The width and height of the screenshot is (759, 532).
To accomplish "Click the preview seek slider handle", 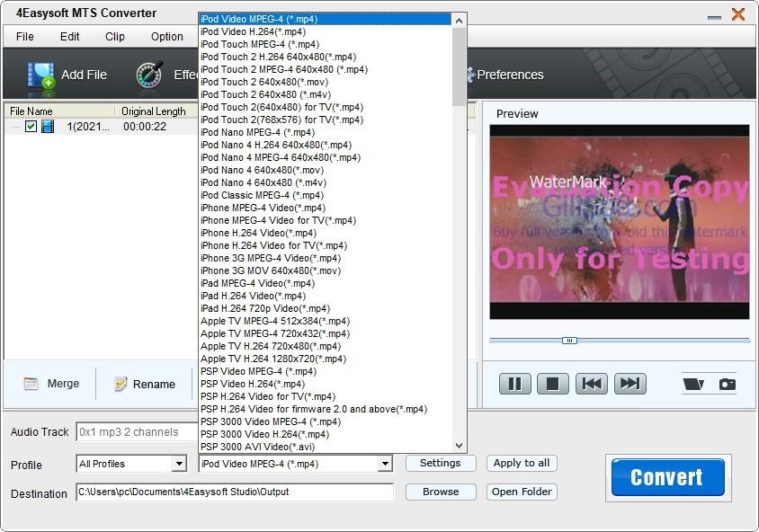I will tap(569, 341).
